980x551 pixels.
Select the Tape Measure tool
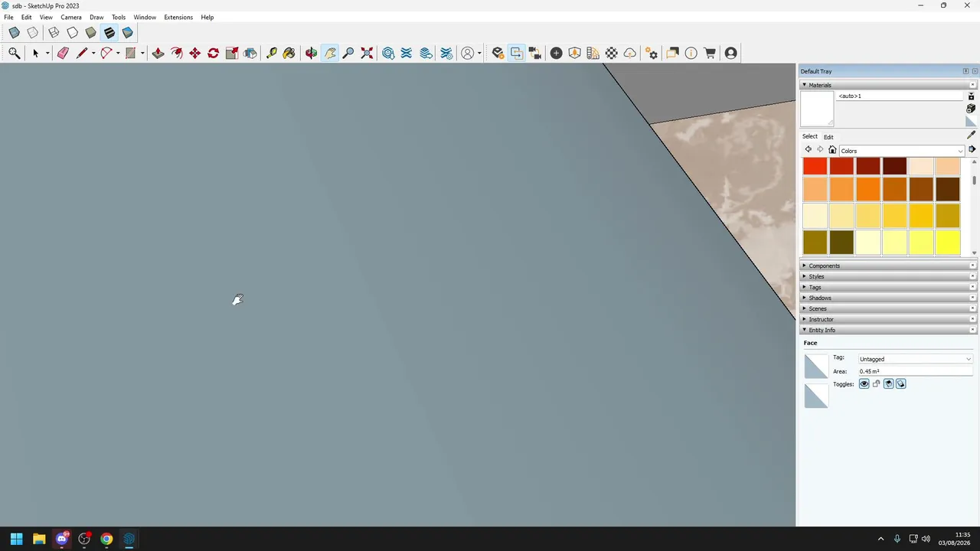click(x=271, y=53)
